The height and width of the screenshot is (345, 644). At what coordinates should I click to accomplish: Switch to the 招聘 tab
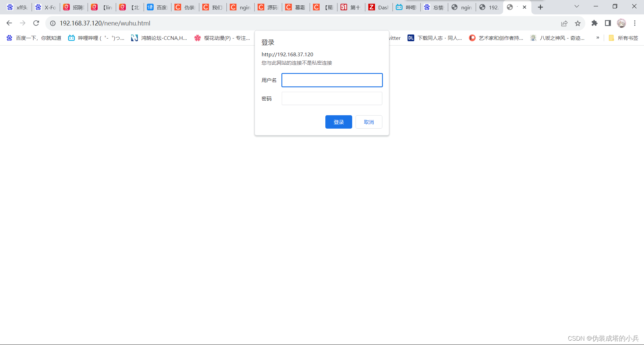[73, 7]
